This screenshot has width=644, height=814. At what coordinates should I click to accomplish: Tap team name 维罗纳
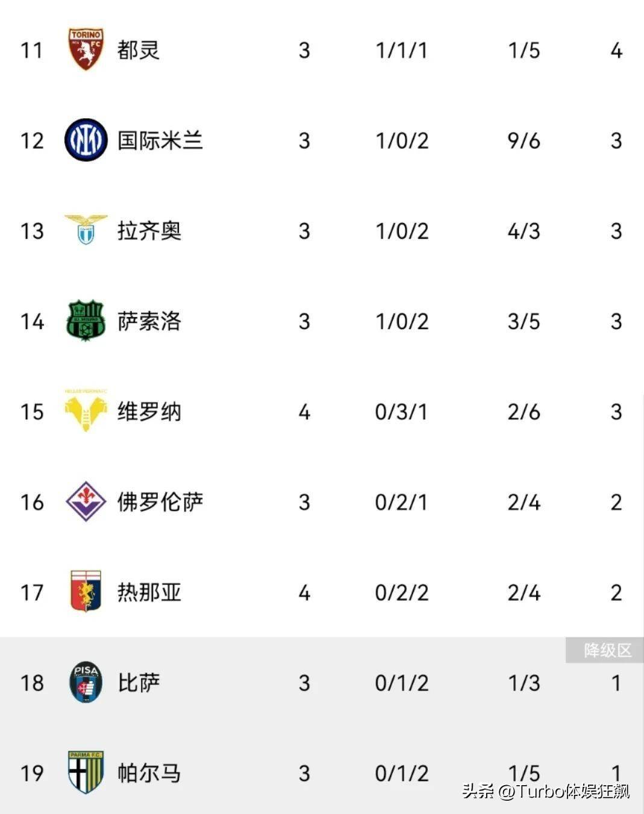(x=149, y=412)
